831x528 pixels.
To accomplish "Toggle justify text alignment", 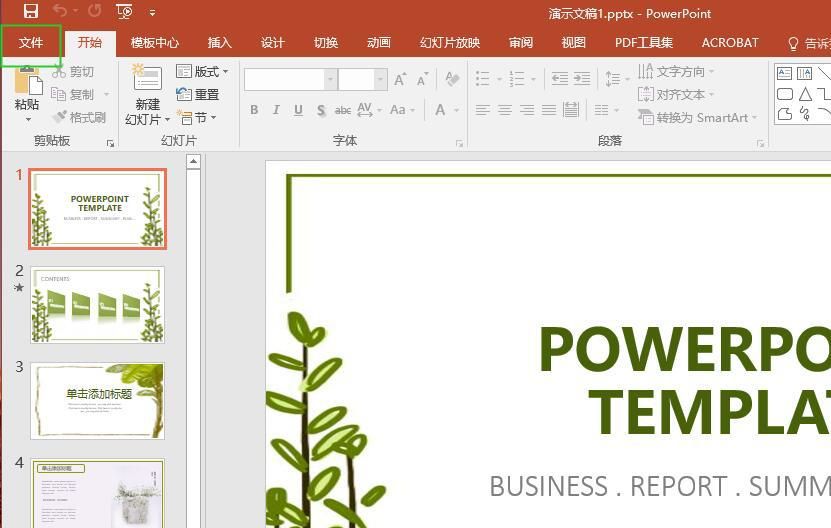I will [549, 110].
